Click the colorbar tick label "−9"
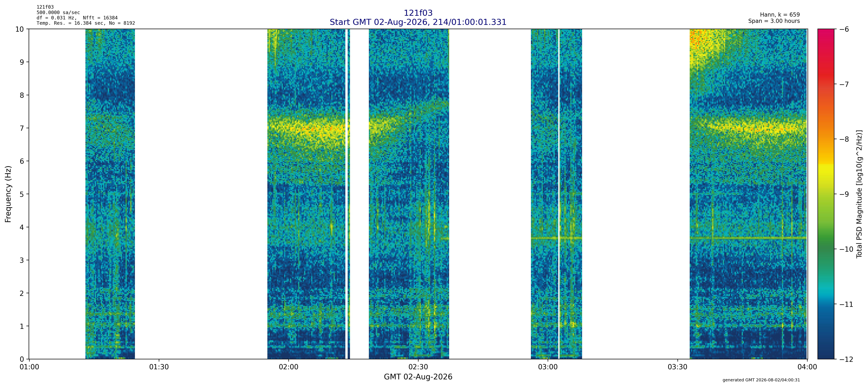This screenshot has height=387, width=868. pos(844,194)
